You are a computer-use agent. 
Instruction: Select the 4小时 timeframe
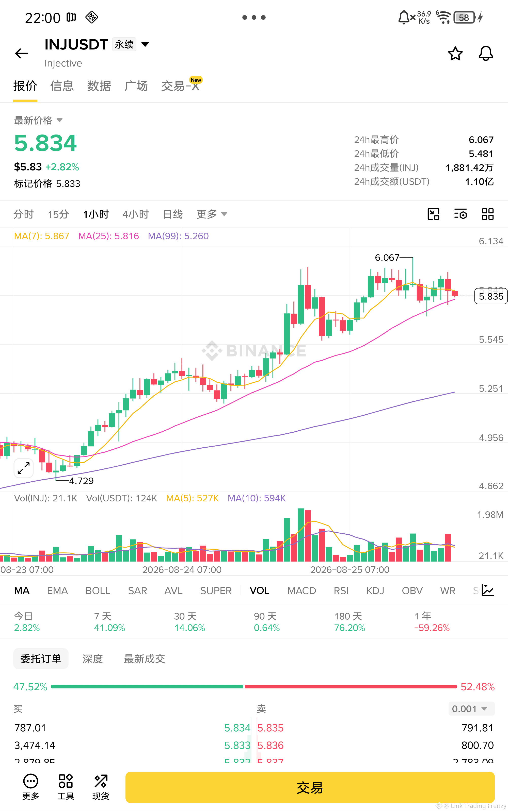tap(136, 214)
